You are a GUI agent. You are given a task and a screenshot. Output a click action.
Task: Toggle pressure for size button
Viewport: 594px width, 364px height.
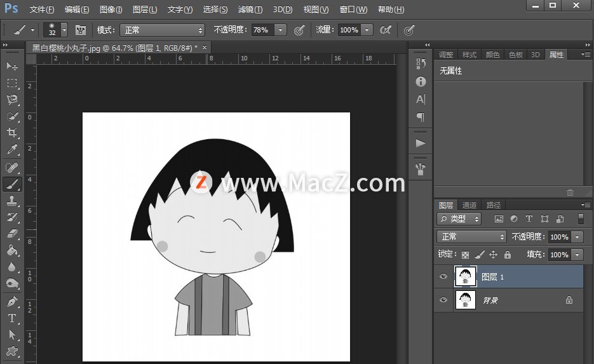(x=408, y=30)
